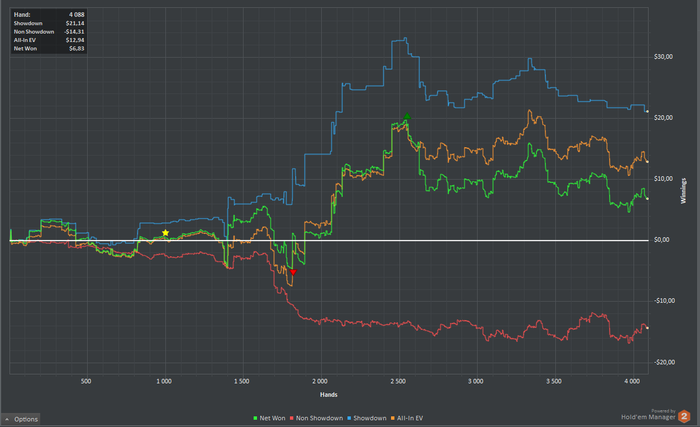Toggle the All-In EV legend entry
Screen dimensions: 700x427
point(407,418)
